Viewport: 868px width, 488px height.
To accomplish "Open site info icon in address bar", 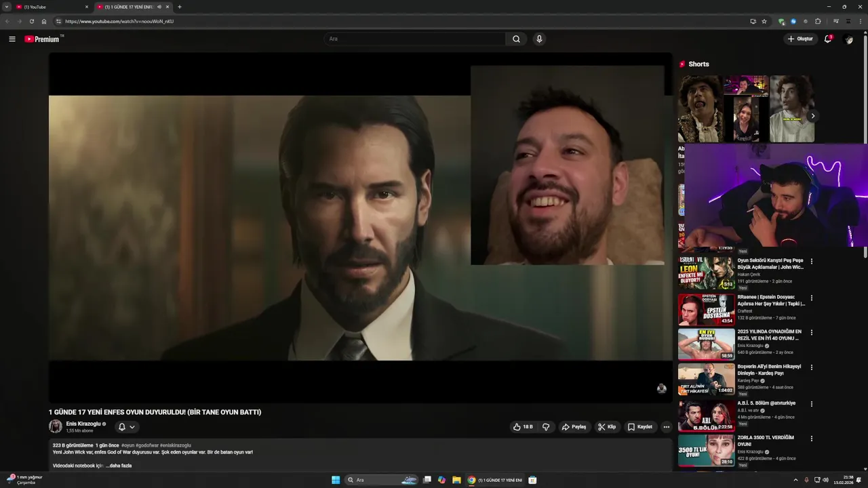I will click(x=58, y=21).
